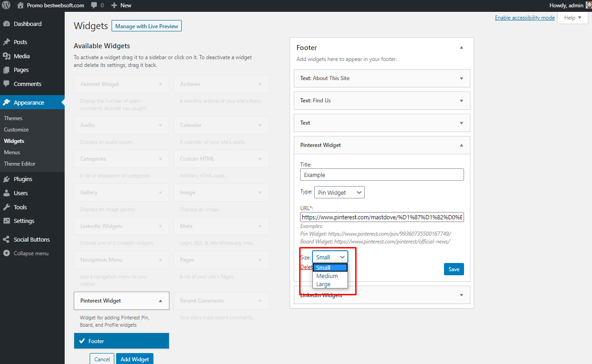Open the Help dropdown tab
592x364 pixels.
tap(573, 18)
